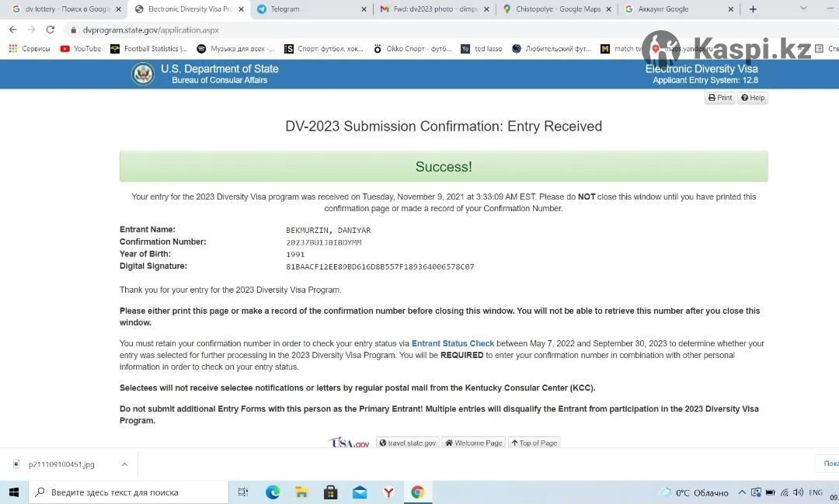Screen dimensions: 839x504
Task: Go to the Welcome Page
Action: tap(473, 443)
